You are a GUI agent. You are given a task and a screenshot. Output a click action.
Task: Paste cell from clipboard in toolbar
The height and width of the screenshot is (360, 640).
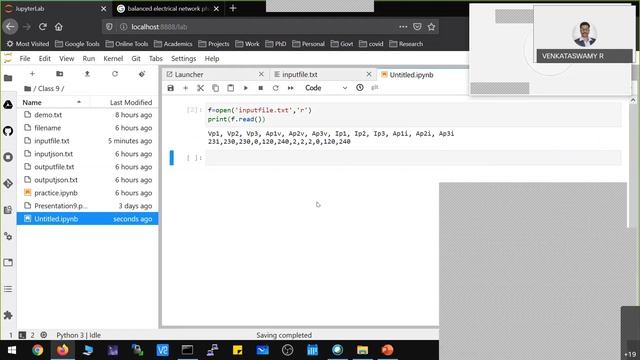pyautogui.click(x=231, y=88)
